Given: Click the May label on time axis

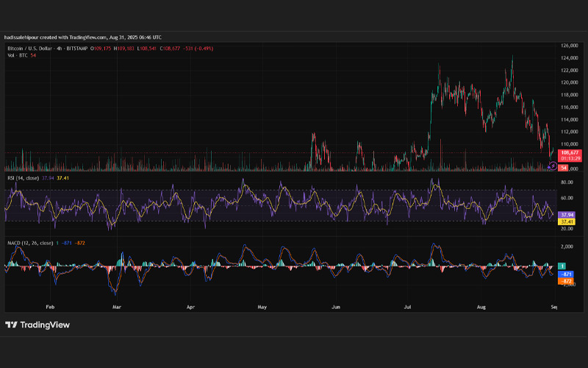Looking at the screenshot, I should coord(262,307).
